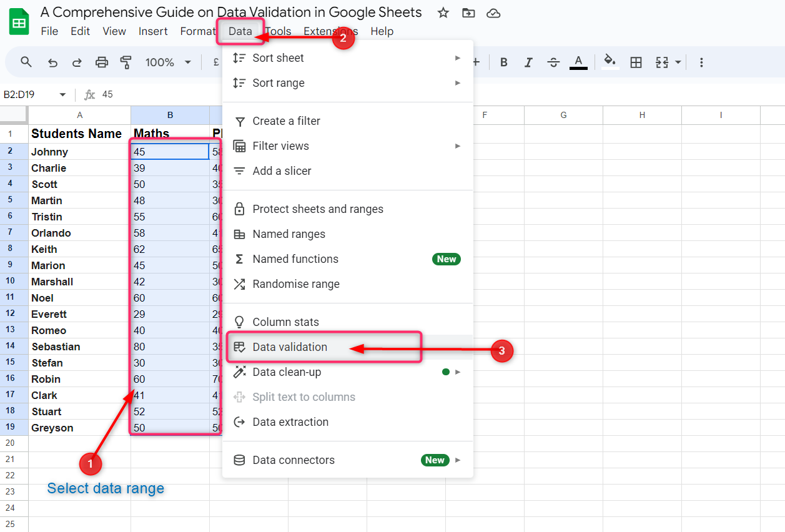Click the print icon
Viewport: 785px width, 532px height.
coord(102,62)
